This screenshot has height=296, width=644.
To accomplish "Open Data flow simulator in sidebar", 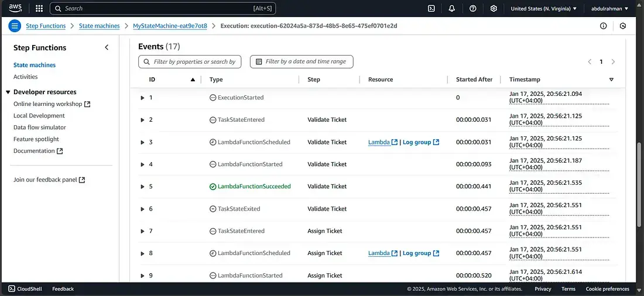I will pyautogui.click(x=40, y=128).
